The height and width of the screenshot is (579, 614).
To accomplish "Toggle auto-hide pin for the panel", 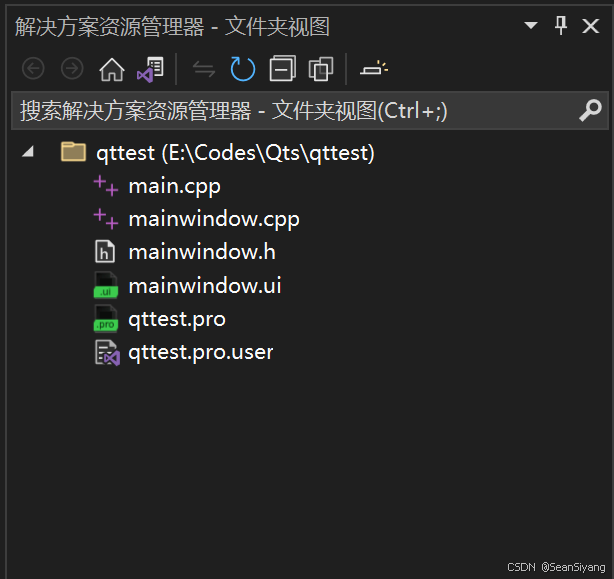I will [x=561, y=25].
